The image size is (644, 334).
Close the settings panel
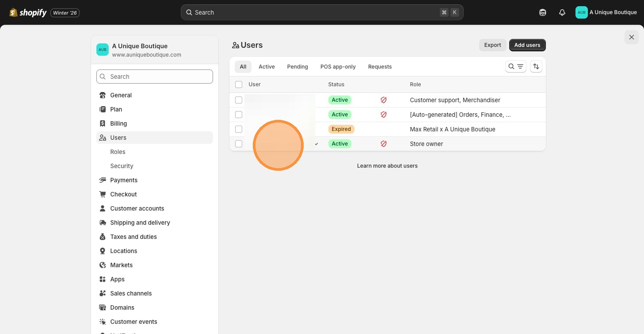[632, 37]
